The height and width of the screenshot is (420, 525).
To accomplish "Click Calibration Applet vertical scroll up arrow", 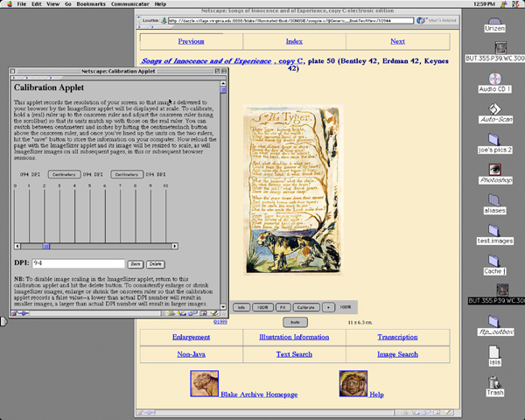I will click(223, 83).
